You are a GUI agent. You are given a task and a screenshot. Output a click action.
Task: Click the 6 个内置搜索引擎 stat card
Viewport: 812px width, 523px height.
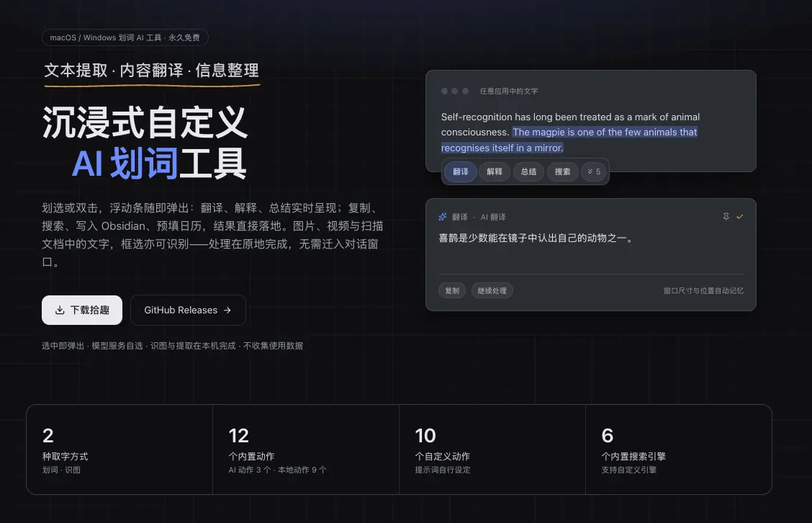[679, 450]
